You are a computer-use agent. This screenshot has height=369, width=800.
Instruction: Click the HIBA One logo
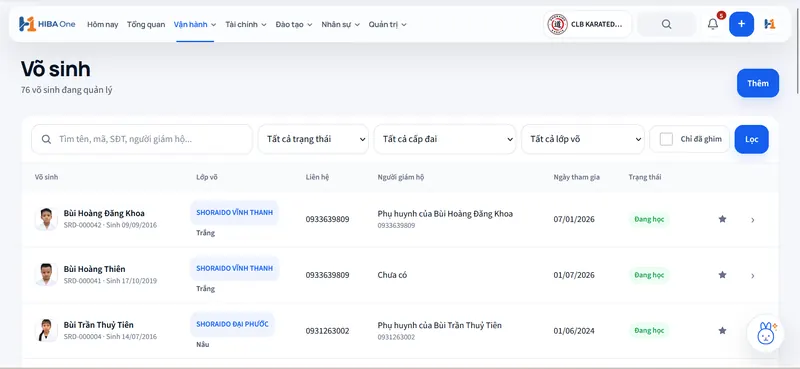point(47,24)
